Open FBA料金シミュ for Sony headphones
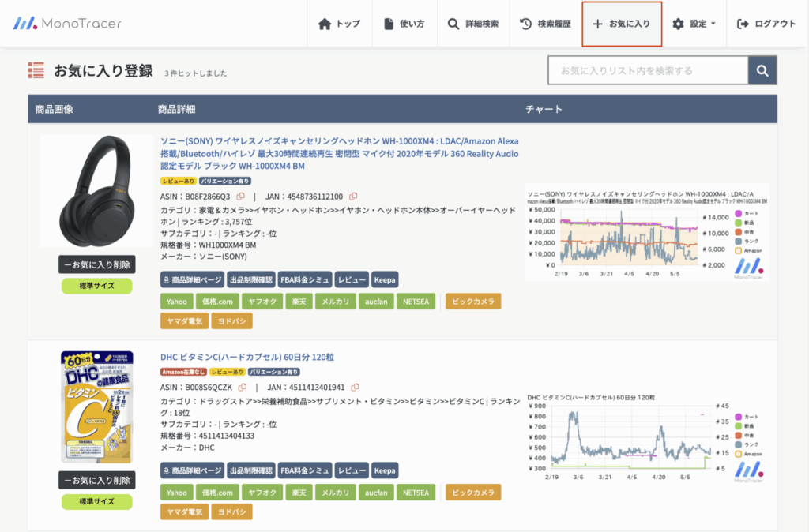 coord(304,280)
